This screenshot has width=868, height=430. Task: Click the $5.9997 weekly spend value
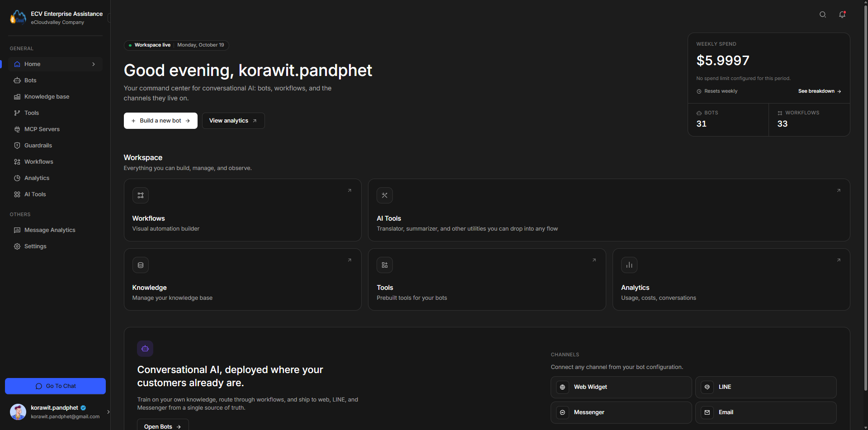[723, 60]
